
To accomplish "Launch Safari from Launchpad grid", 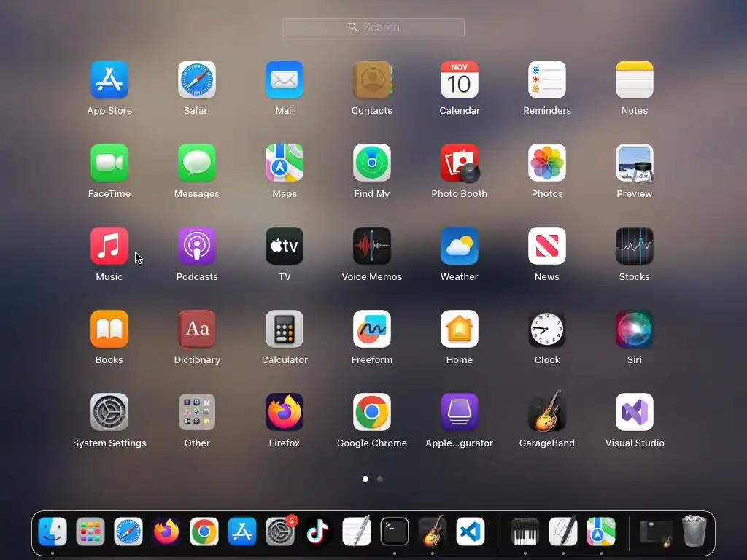I will (197, 79).
